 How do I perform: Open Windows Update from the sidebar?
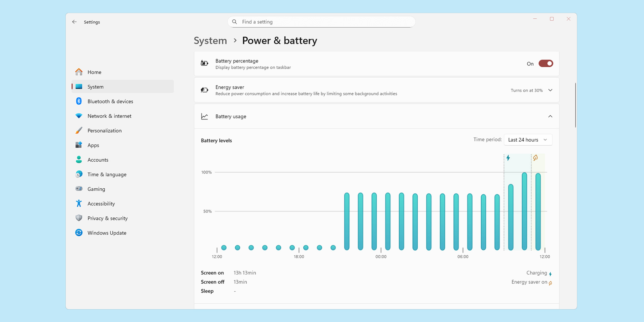(x=107, y=232)
